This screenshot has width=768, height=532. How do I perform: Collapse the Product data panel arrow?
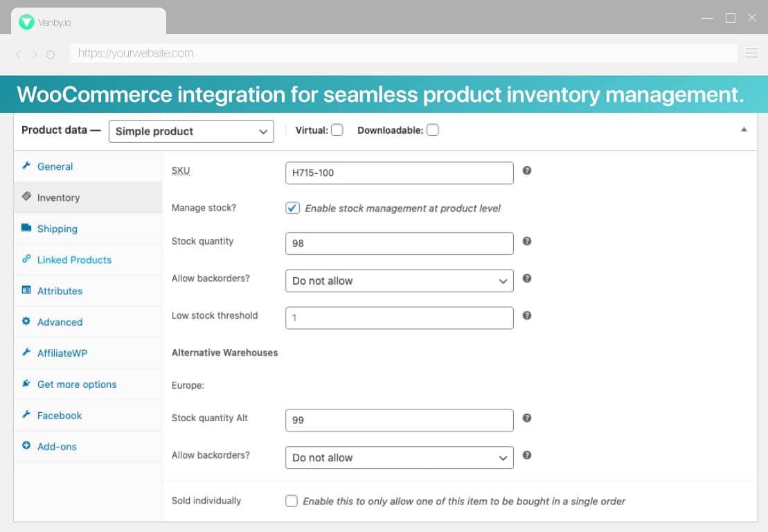(744, 130)
